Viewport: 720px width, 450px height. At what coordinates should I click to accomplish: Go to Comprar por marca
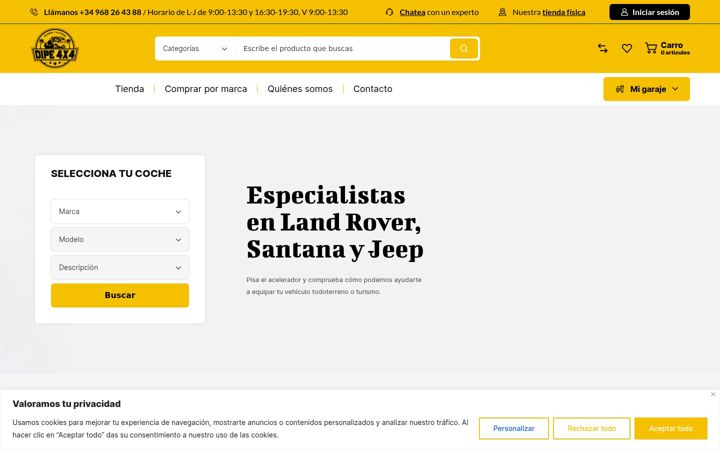(206, 89)
